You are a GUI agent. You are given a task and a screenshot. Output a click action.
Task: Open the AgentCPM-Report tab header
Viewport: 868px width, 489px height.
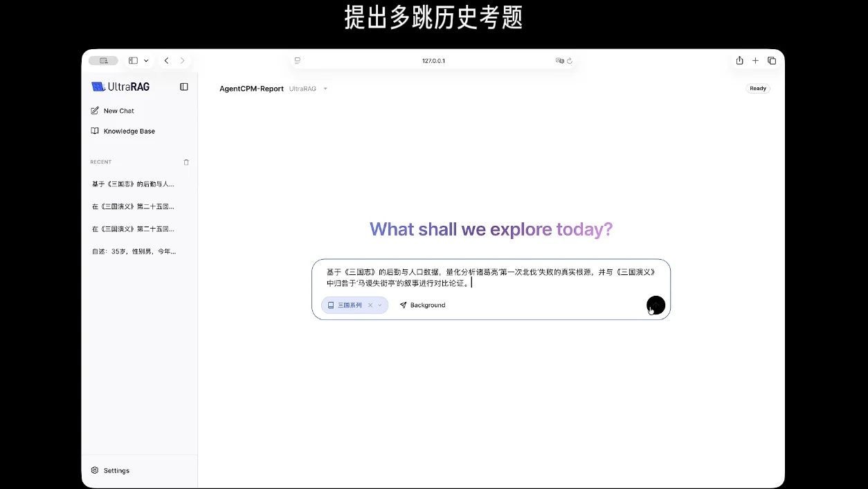coord(251,88)
